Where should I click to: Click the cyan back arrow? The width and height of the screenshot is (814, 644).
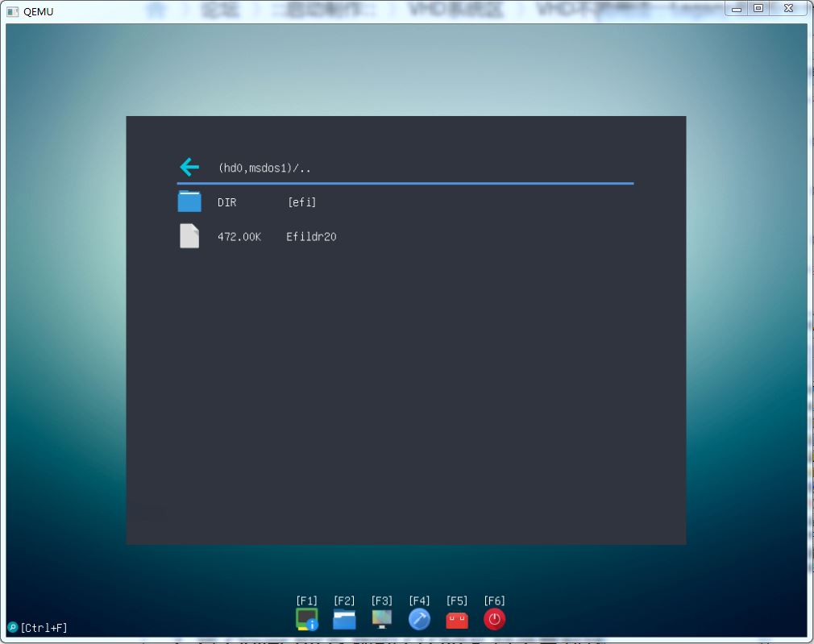tap(189, 168)
